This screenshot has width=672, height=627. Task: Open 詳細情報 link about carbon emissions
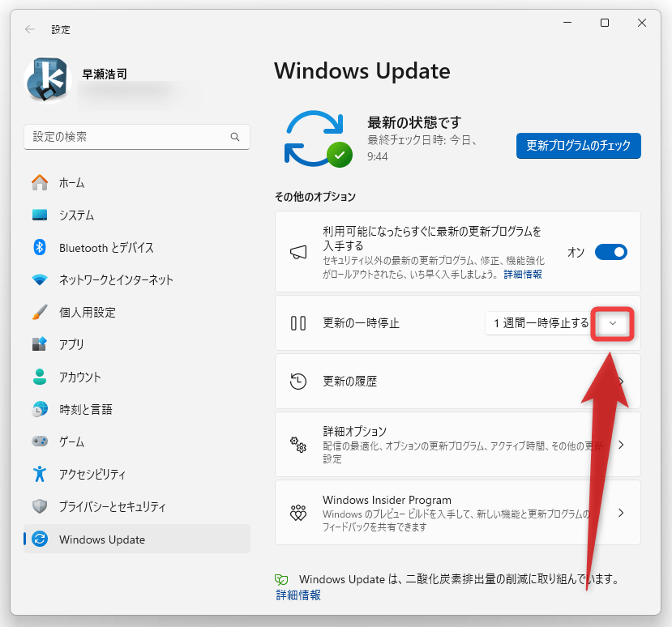tap(298, 595)
